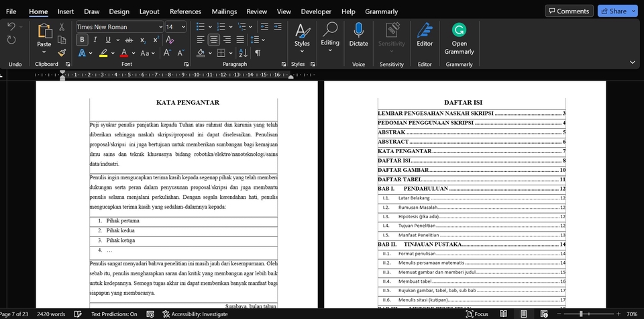Screen dimensions: 644x319
Task: Toggle Italic formatting
Action: [95, 40]
